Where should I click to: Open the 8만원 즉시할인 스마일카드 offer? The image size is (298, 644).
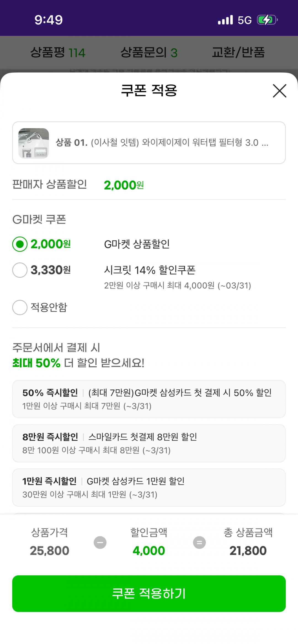pyautogui.click(x=149, y=443)
